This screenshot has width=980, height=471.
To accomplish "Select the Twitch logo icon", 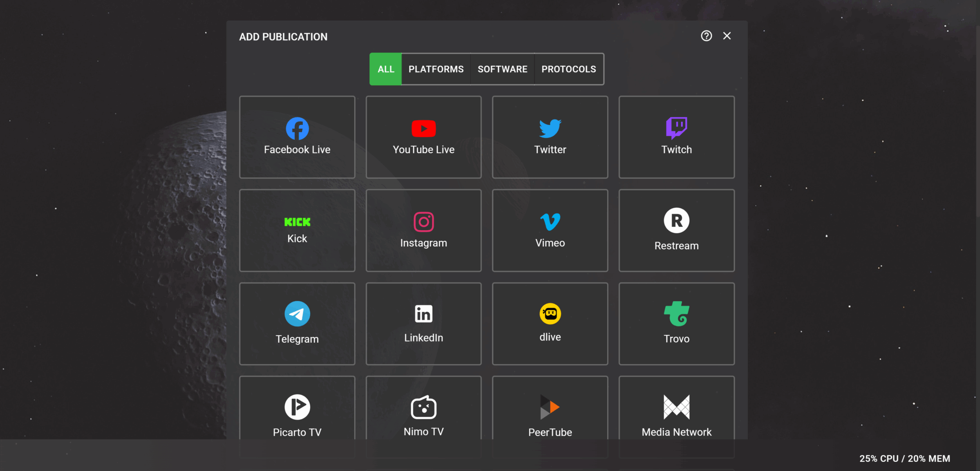I will tap(677, 128).
